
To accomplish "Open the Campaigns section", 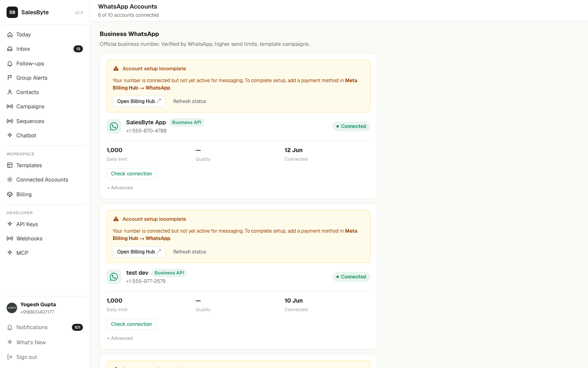I will pos(45,107).
